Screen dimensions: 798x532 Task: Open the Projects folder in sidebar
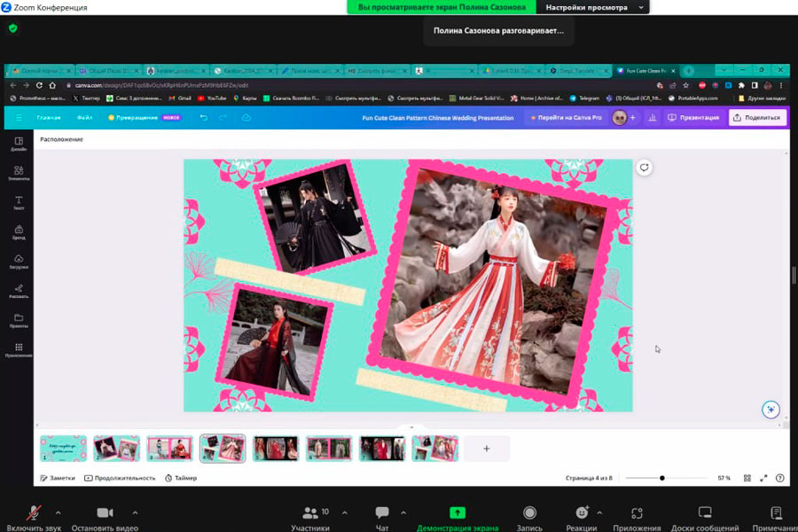click(x=19, y=320)
